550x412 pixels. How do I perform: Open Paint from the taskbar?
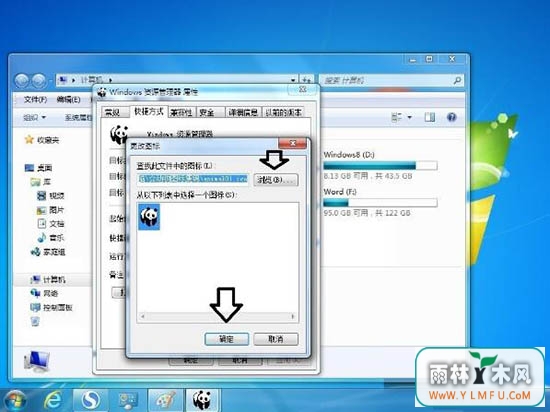click(x=165, y=400)
